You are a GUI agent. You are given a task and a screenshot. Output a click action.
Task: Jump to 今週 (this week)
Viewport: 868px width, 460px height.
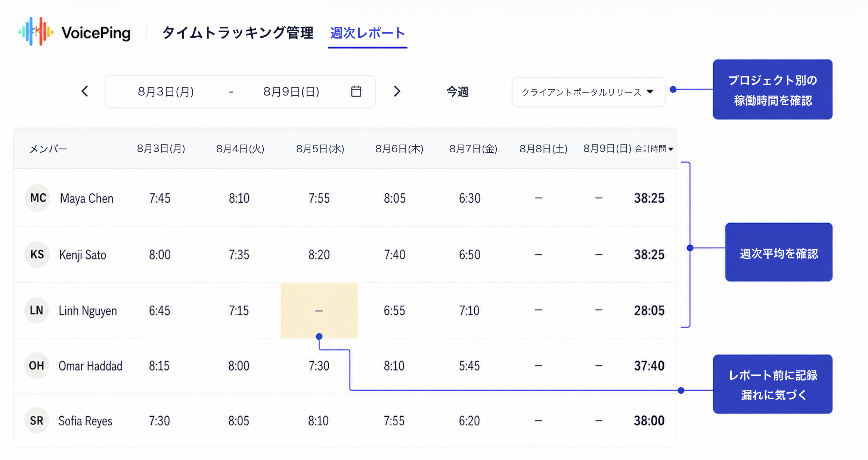click(x=457, y=91)
